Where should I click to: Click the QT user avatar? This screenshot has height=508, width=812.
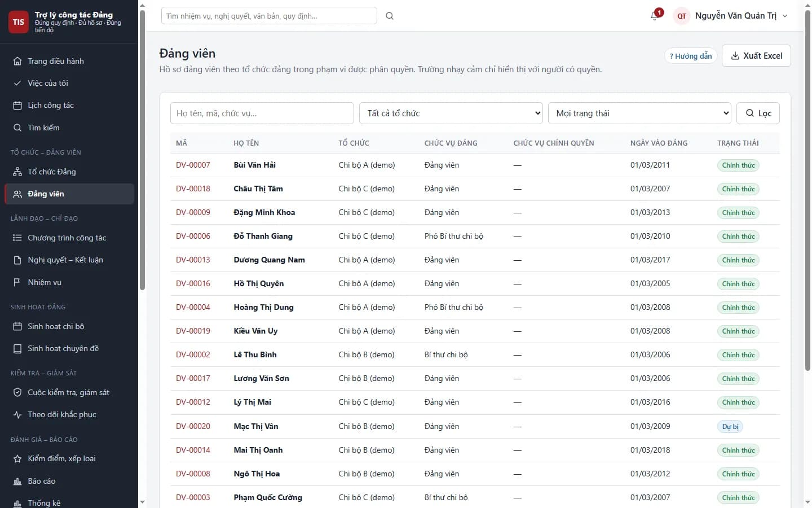click(682, 16)
